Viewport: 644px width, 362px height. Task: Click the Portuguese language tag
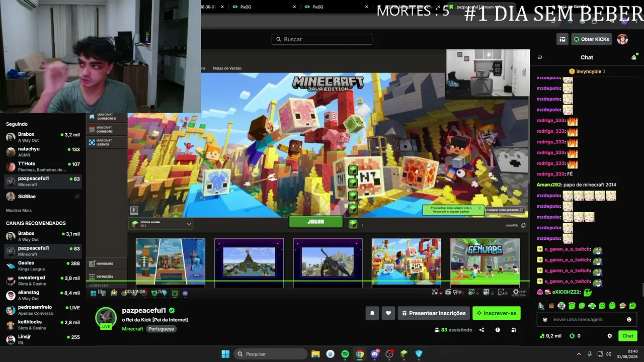[x=161, y=329]
